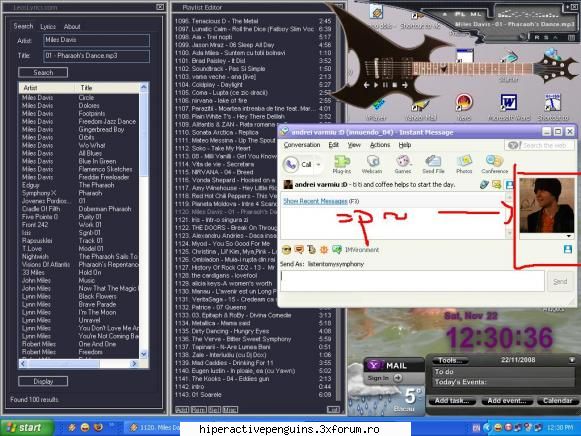Open the Help menu in messenger
581x436 pixels.
[x=405, y=145]
